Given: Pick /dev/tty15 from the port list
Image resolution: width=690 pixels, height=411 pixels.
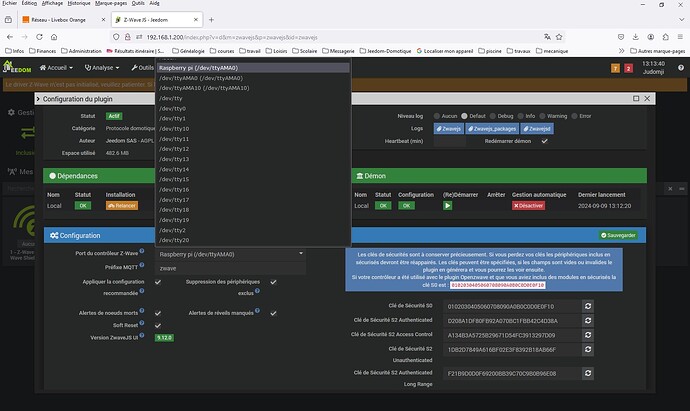Looking at the screenshot, I should (x=253, y=180).
